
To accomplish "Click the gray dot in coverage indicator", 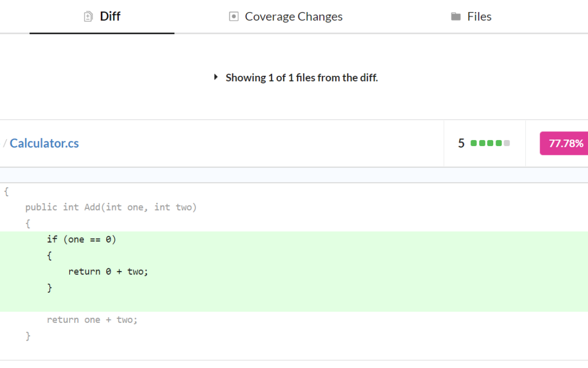I will pyautogui.click(x=507, y=143).
